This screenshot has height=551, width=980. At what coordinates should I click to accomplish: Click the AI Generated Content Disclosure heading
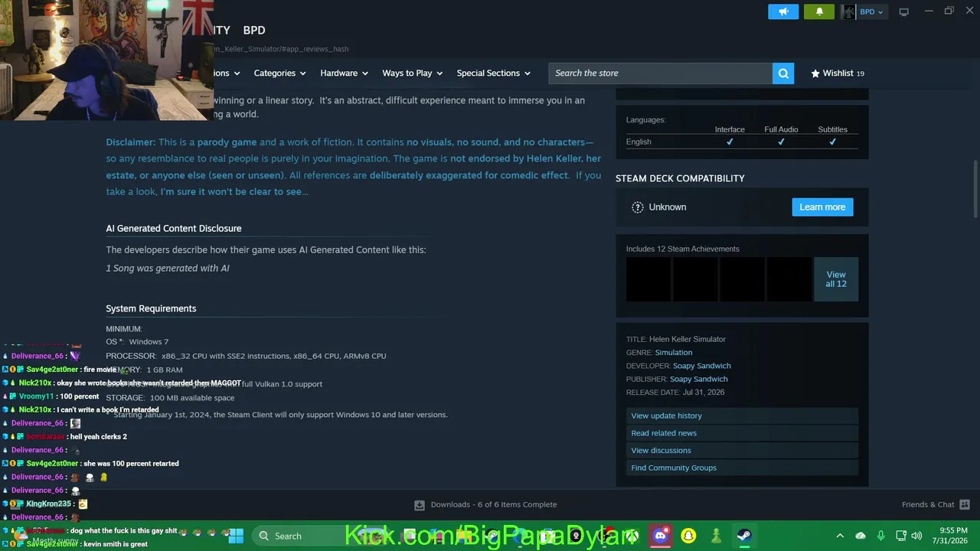(x=174, y=229)
